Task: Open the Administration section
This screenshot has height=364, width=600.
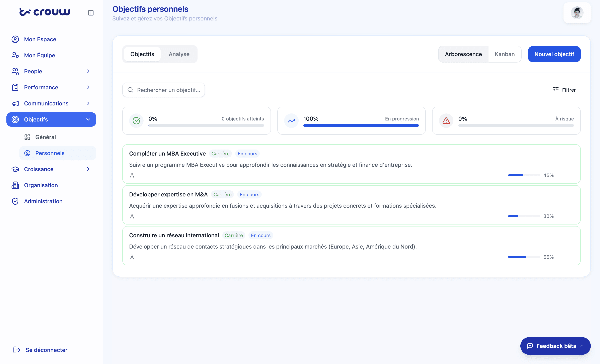Action: [43, 201]
